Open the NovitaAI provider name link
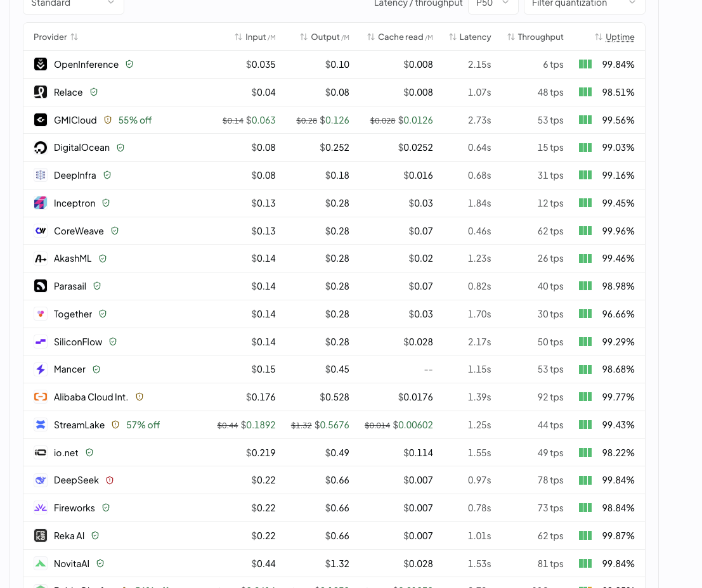The image size is (702, 588). 72,564
